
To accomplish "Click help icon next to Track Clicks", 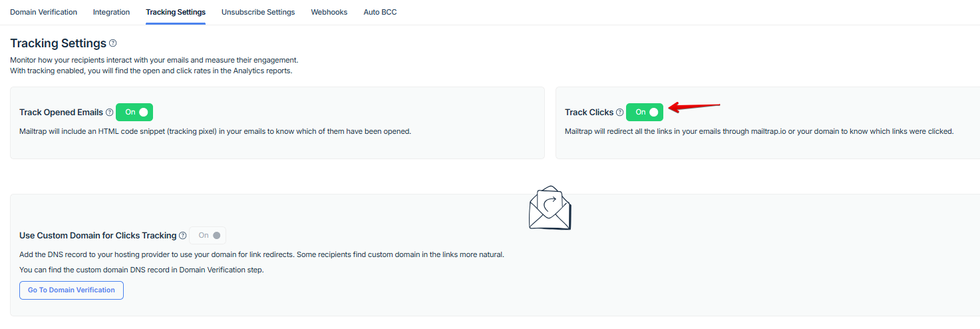I will 620,113.
